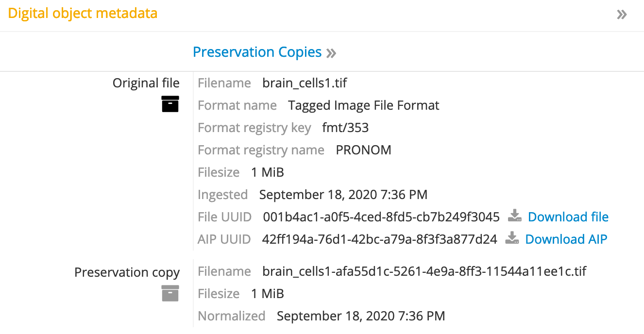This screenshot has height=334, width=644.
Task: Click the black Original file archive box icon
Action: click(x=170, y=104)
